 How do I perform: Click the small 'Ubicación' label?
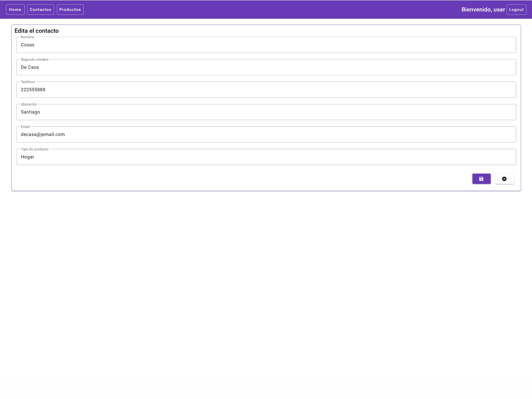click(x=29, y=104)
